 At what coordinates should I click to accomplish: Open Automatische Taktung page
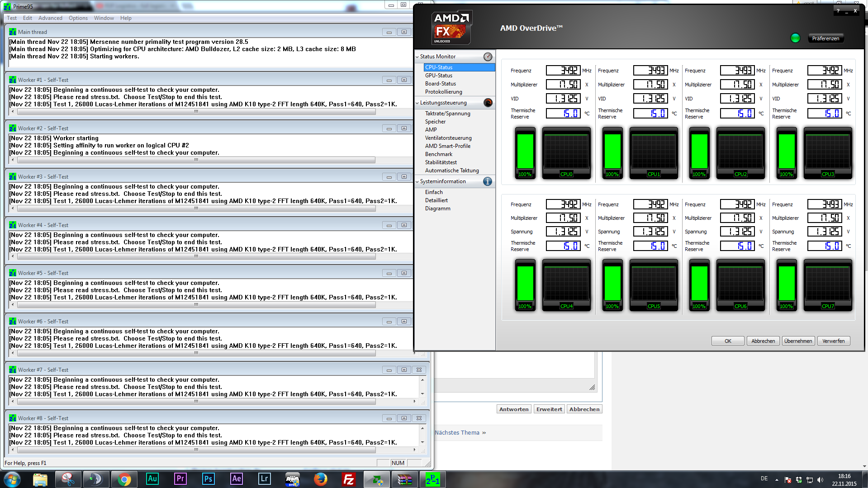(451, 171)
